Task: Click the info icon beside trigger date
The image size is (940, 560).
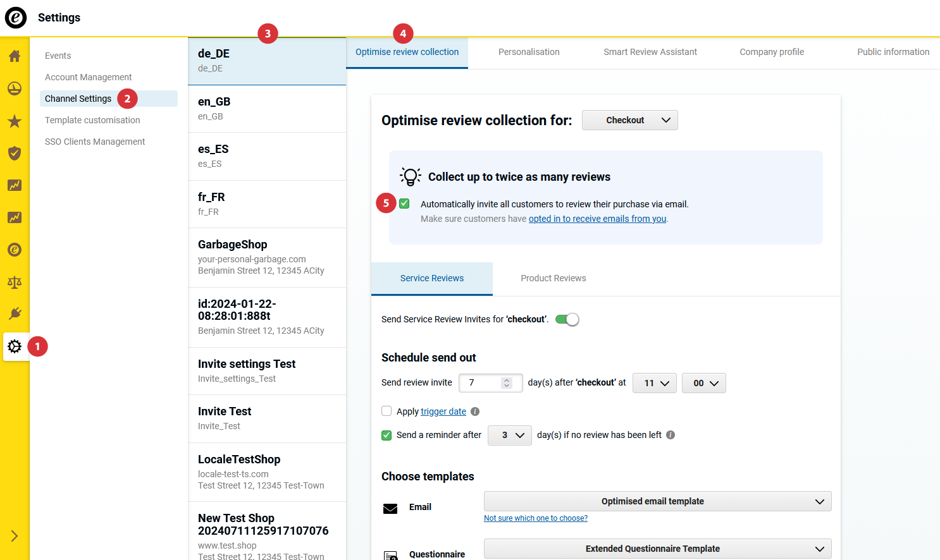Action: 475,411
